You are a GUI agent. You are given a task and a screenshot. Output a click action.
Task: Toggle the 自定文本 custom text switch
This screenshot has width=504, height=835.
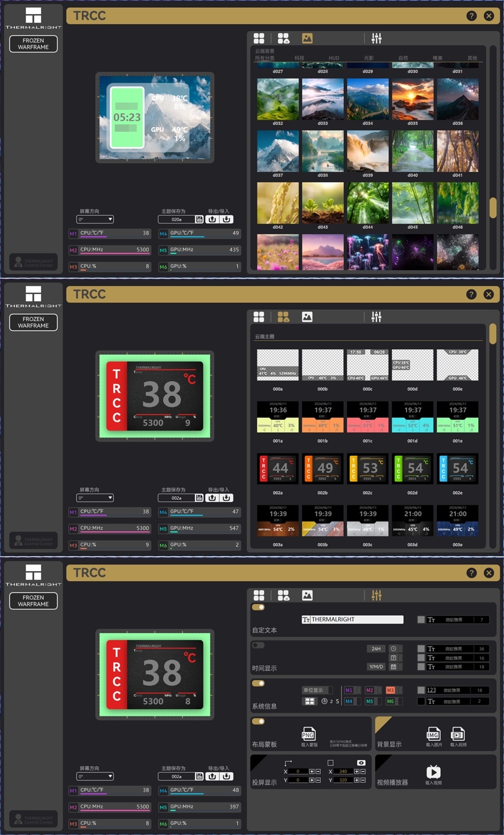[x=258, y=607]
